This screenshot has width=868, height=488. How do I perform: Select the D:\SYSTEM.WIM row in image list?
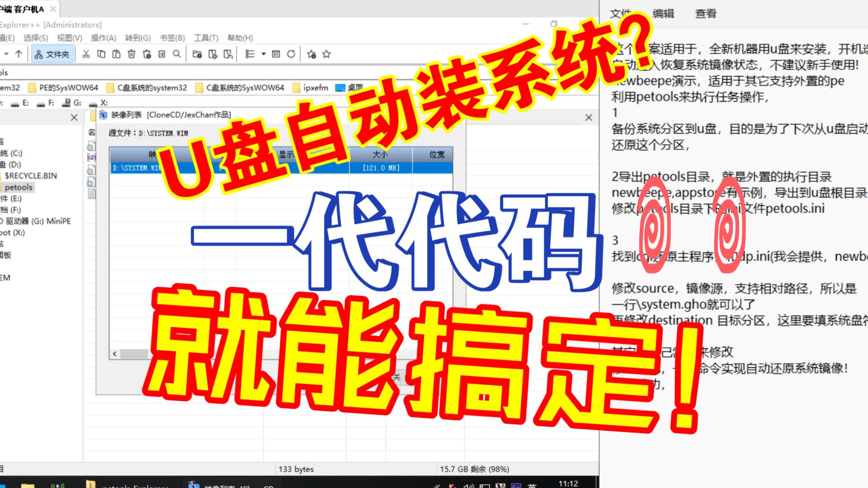click(x=281, y=168)
